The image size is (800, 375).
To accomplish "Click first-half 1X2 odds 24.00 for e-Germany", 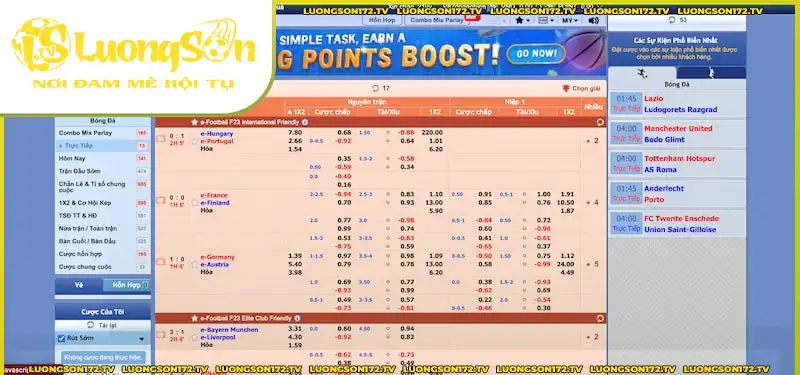I will [565, 264].
